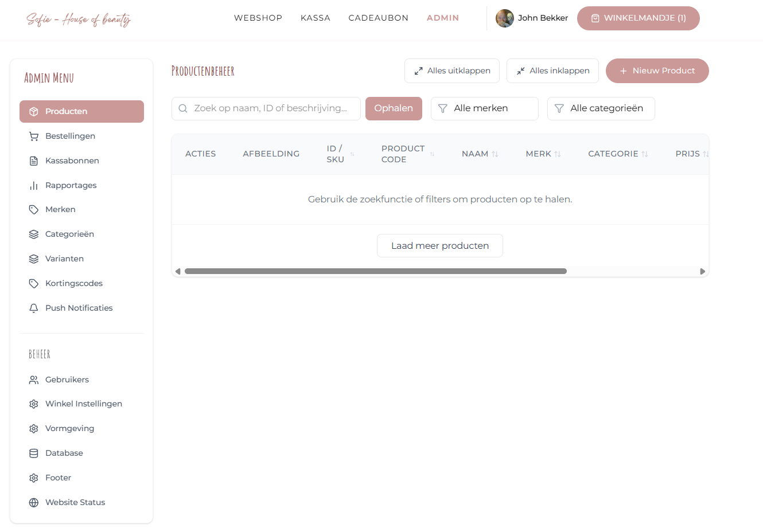Click the globe icon beside Website Status
763x532 pixels.
click(34, 503)
